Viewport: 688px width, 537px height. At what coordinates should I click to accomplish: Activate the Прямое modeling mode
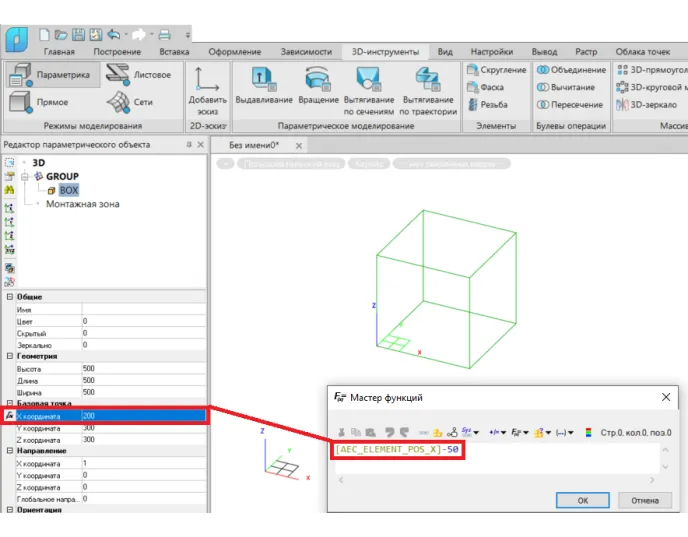point(39,102)
